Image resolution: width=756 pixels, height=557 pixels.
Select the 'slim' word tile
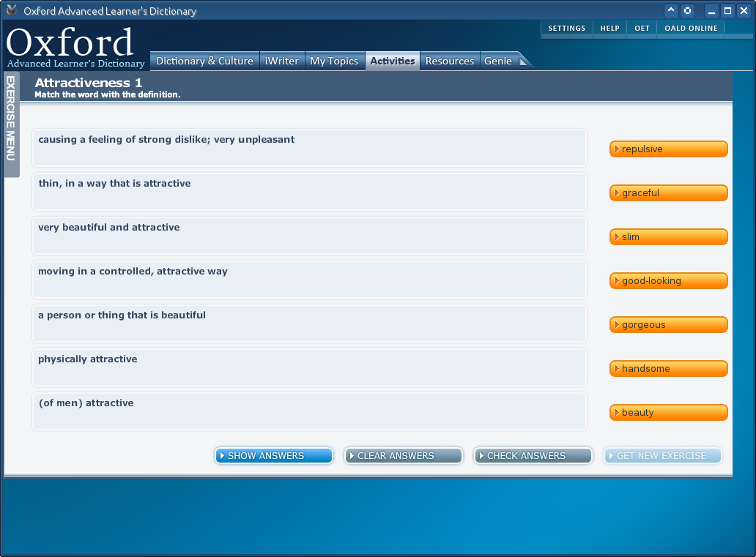[x=668, y=236]
